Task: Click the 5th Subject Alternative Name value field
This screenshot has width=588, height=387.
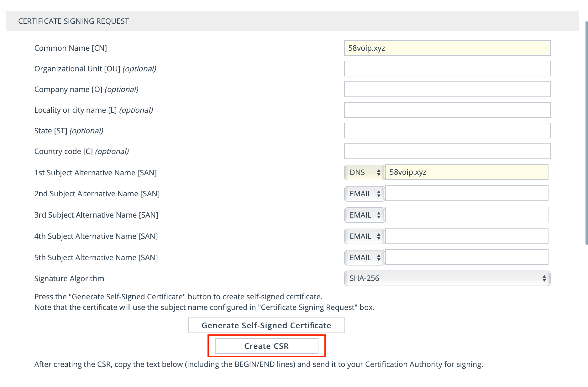Action: tap(467, 257)
